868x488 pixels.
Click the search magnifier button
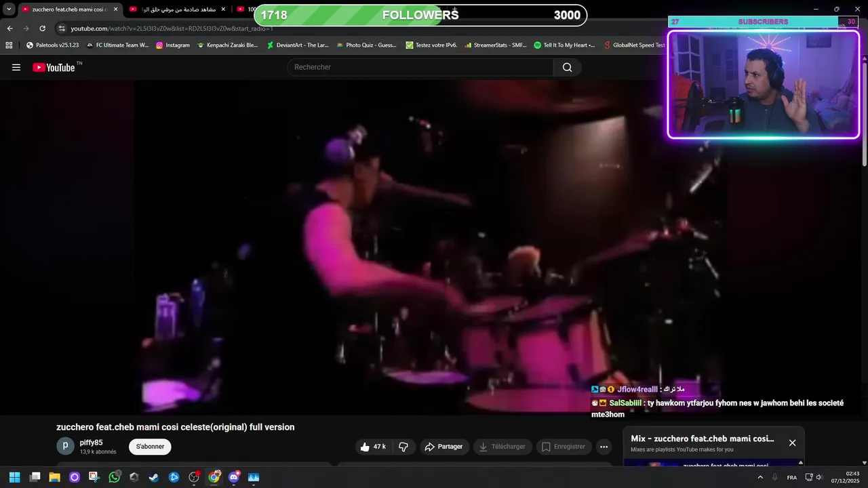[x=567, y=67]
